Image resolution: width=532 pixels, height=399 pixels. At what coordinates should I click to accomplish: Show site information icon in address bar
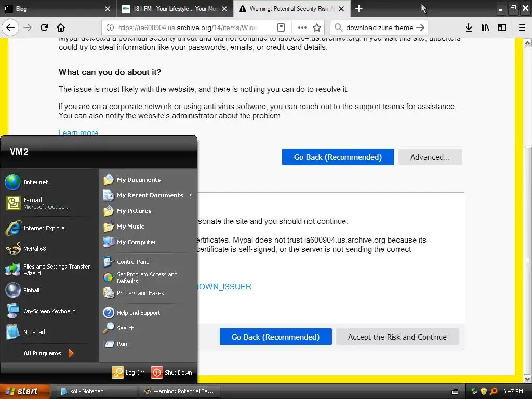[x=110, y=28]
